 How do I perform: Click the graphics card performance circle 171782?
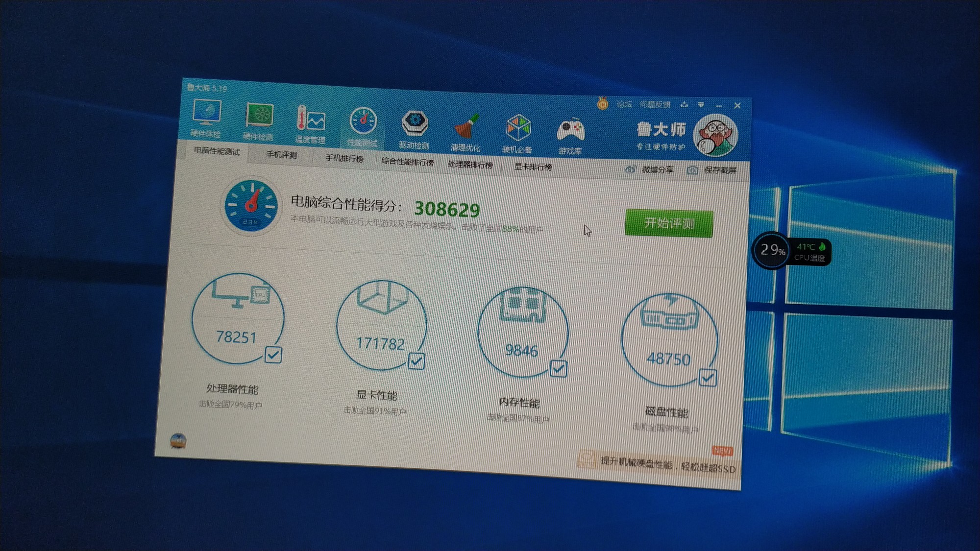tap(382, 325)
